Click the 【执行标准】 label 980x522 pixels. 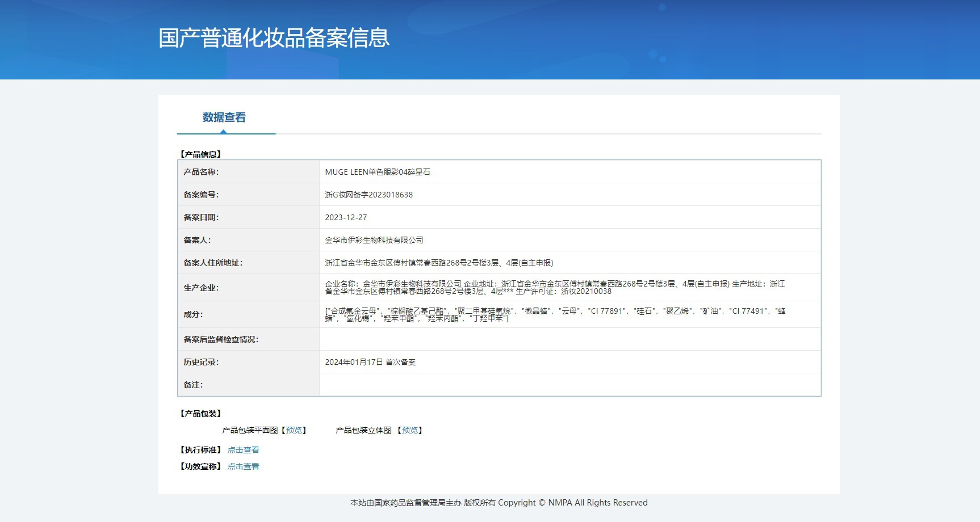pyautogui.click(x=201, y=450)
